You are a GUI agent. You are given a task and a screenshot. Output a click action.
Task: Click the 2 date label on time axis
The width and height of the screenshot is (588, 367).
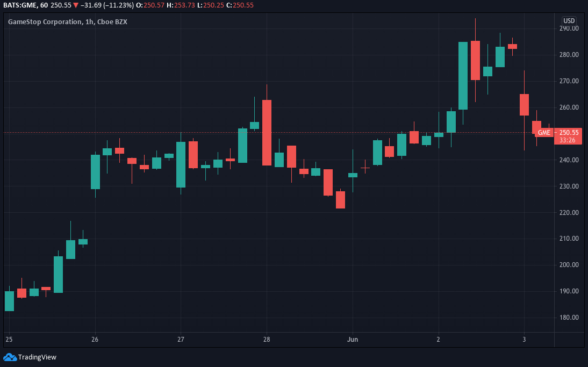coord(439,340)
